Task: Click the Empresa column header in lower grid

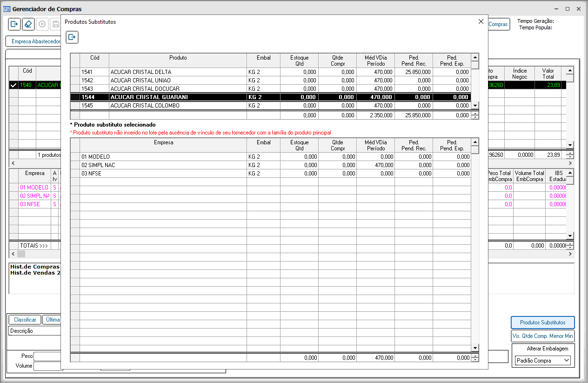Action: click(x=163, y=145)
